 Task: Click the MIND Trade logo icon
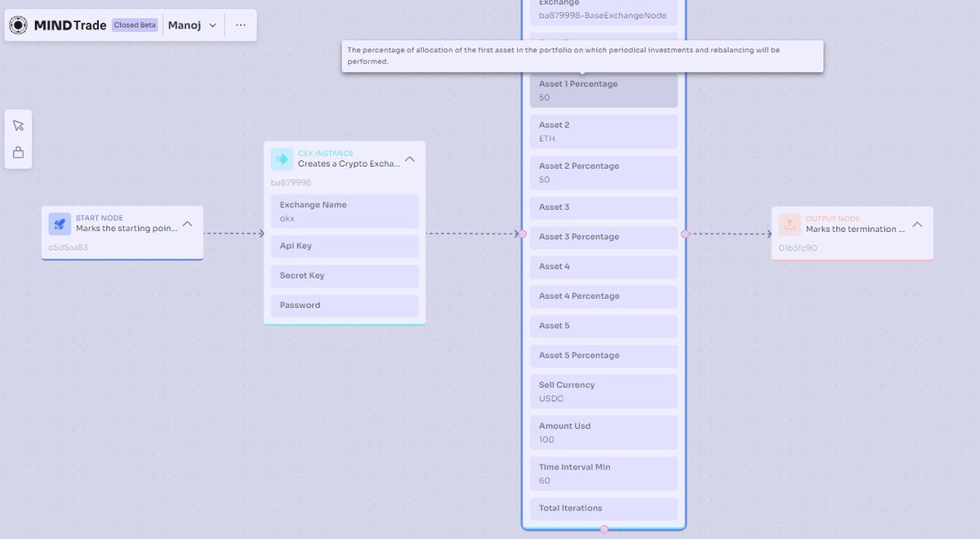point(18,25)
